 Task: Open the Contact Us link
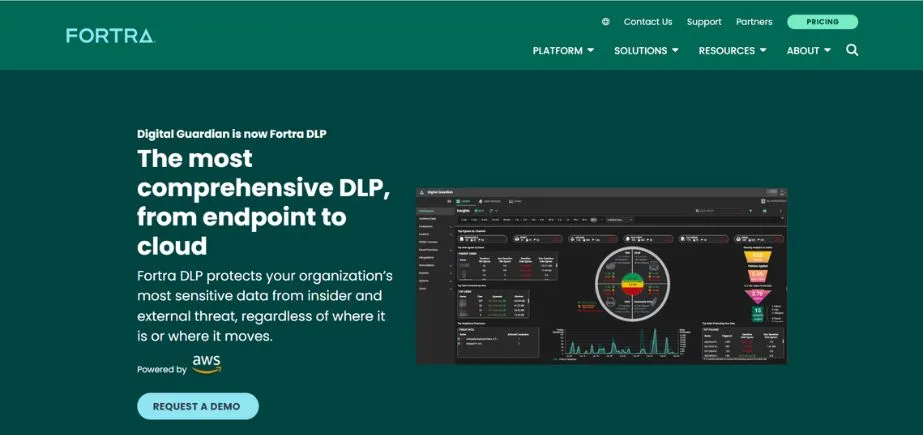pyautogui.click(x=648, y=22)
